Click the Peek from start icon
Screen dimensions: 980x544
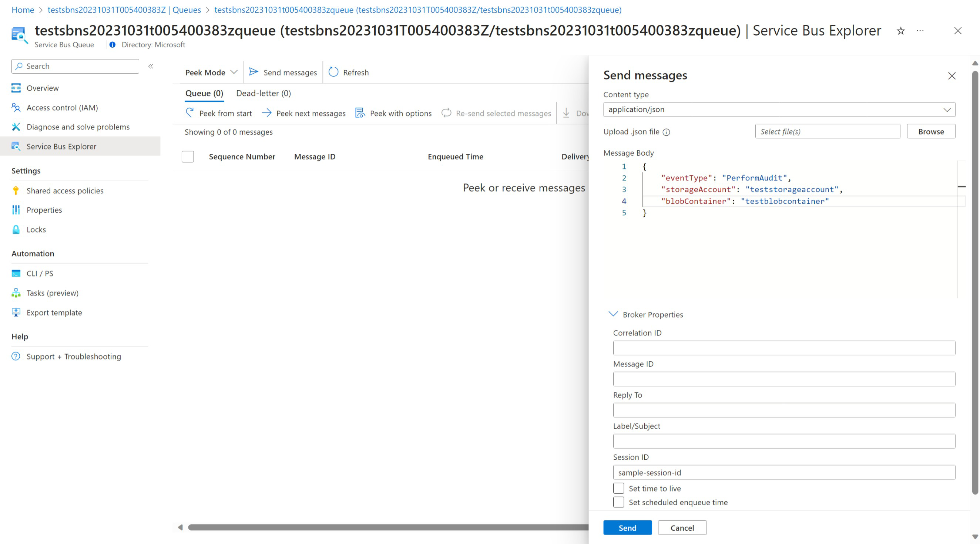[190, 112]
